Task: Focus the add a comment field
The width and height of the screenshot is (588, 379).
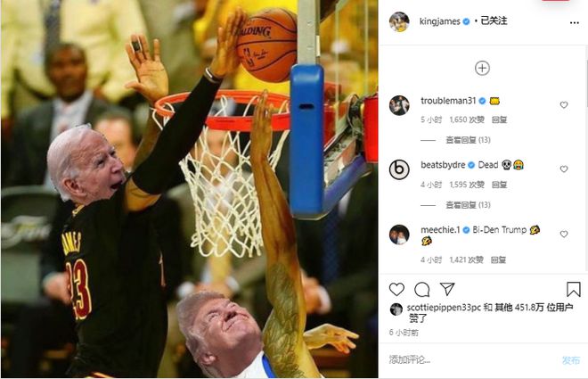Action: (473, 360)
